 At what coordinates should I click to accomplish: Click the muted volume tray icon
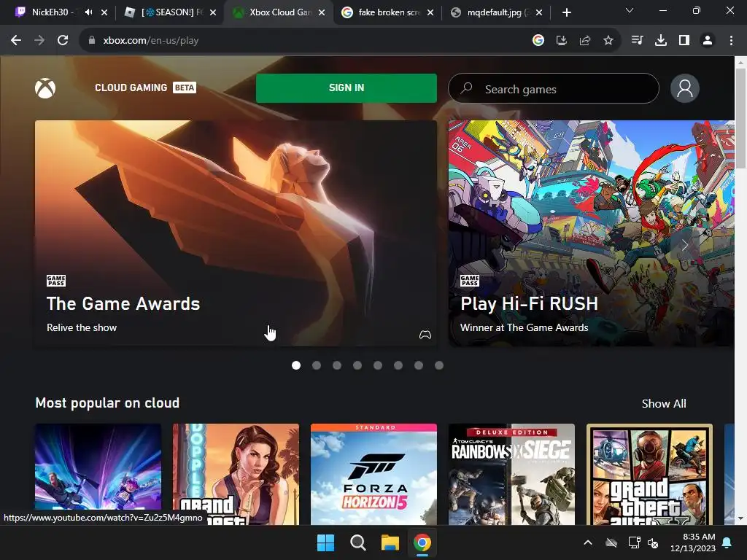click(653, 542)
